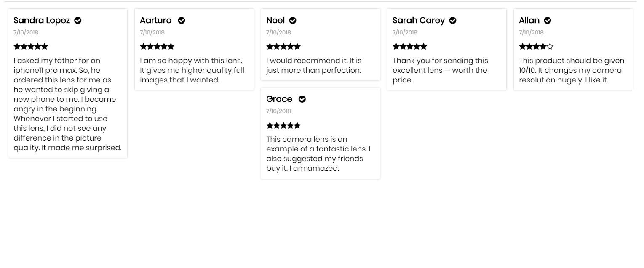
Task: Click Allan's four-star rating
Action: (x=536, y=47)
